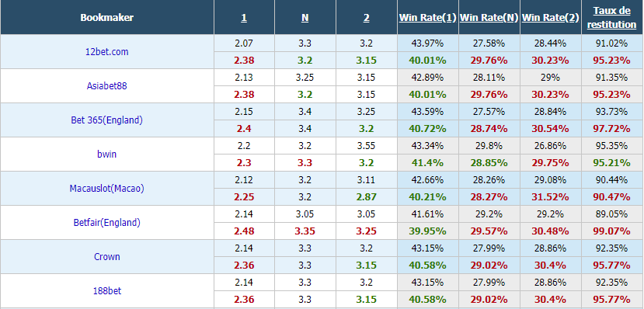This screenshot has height=309, width=644.
Task: Open the Crown bookmaker link
Action: 106,257
